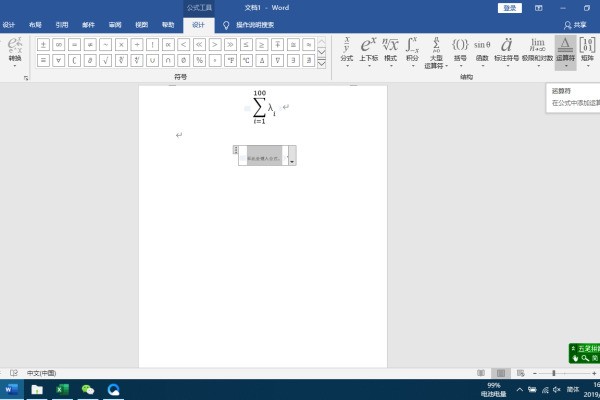Open the Integral (积分) structure gallery
This screenshot has height=400, width=600.
tap(412, 50)
